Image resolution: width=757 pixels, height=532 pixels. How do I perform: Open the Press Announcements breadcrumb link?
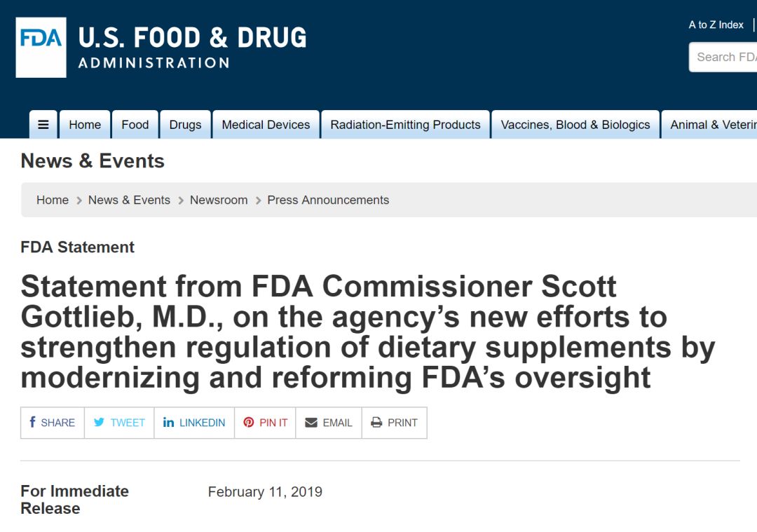(328, 200)
